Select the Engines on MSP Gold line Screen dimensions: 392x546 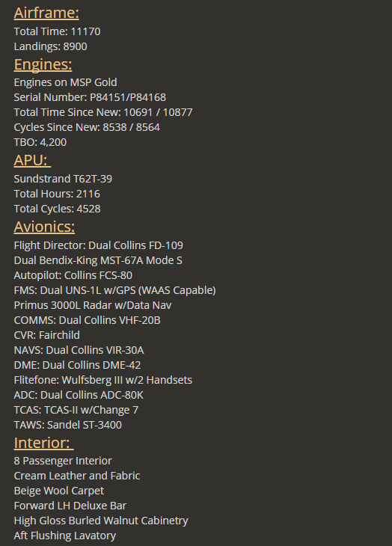pos(65,82)
